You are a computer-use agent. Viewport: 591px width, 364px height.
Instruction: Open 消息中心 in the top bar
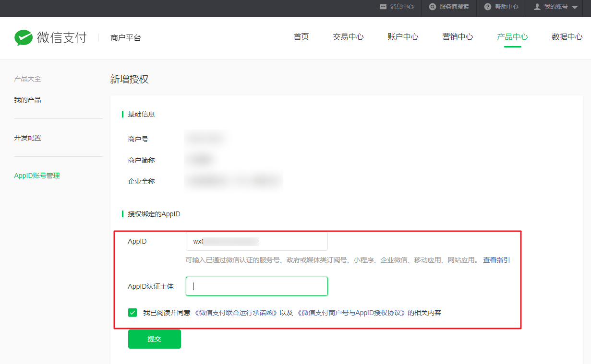402,7
